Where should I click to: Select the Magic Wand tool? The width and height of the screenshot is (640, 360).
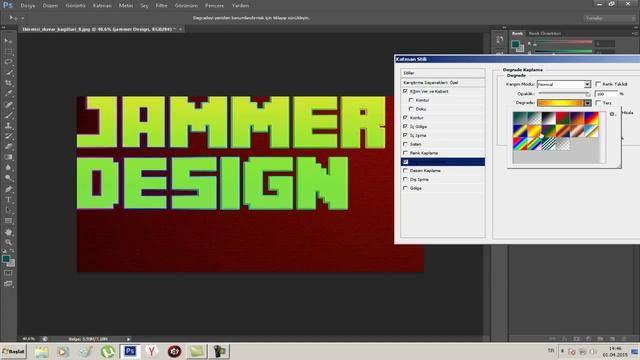point(8,73)
